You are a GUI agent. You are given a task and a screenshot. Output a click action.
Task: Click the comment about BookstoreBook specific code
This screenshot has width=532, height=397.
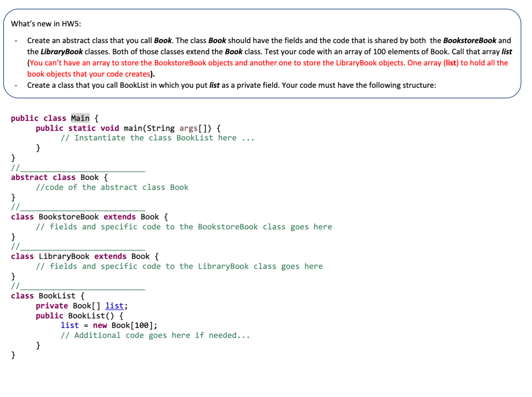pyautogui.click(x=184, y=226)
